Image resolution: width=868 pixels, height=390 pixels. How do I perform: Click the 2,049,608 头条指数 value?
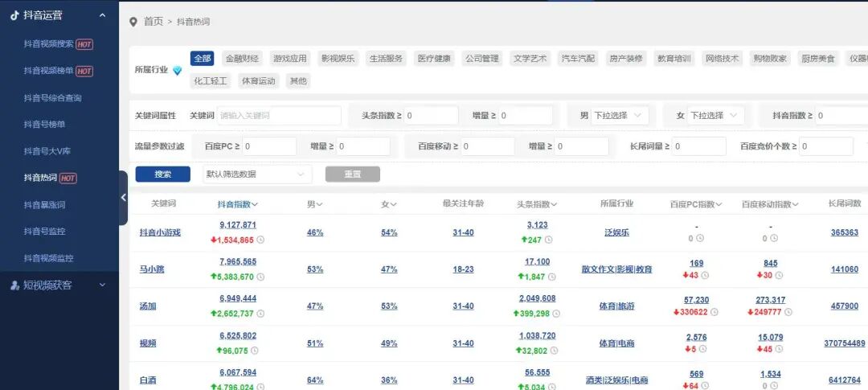click(x=538, y=298)
